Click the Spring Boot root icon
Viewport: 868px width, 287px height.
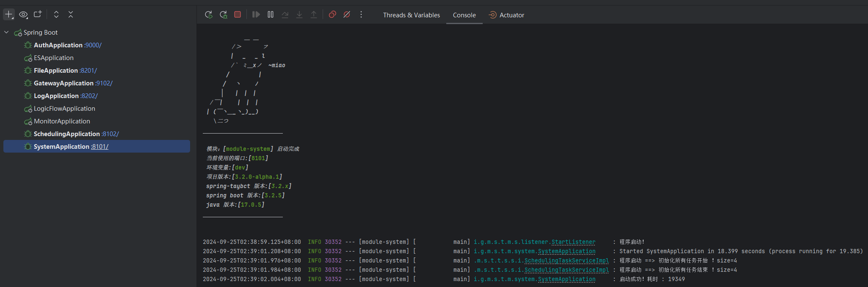(18, 33)
